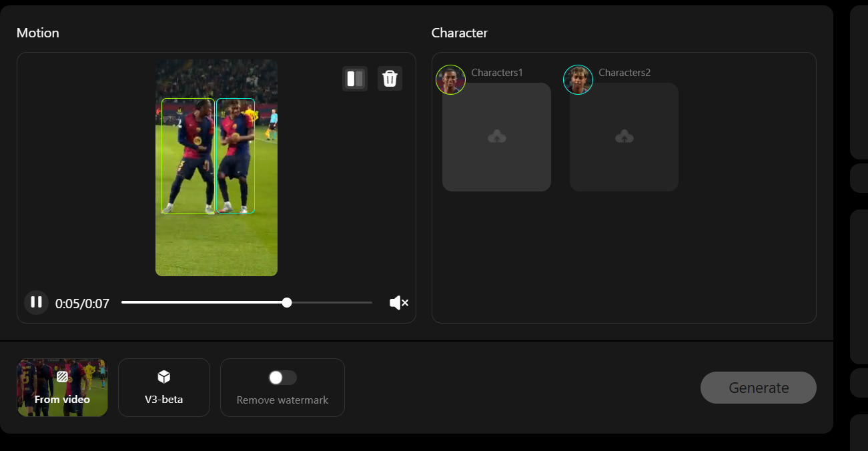Click the motion video preview
This screenshot has width=868, height=451.
pyautogui.click(x=216, y=167)
